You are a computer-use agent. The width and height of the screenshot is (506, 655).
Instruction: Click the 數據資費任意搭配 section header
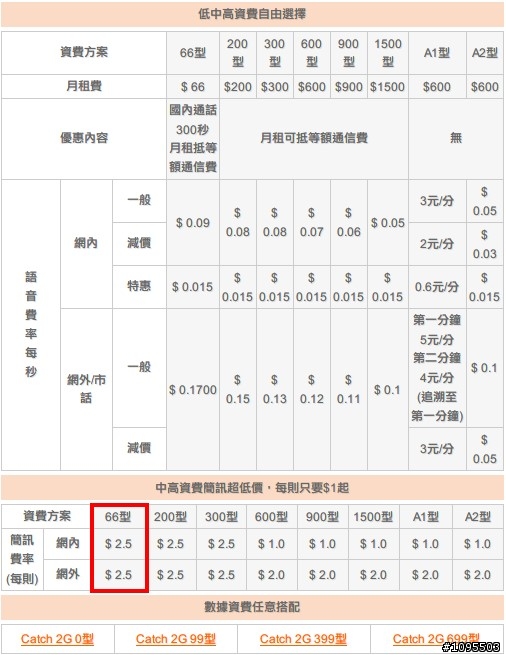point(252,607)
